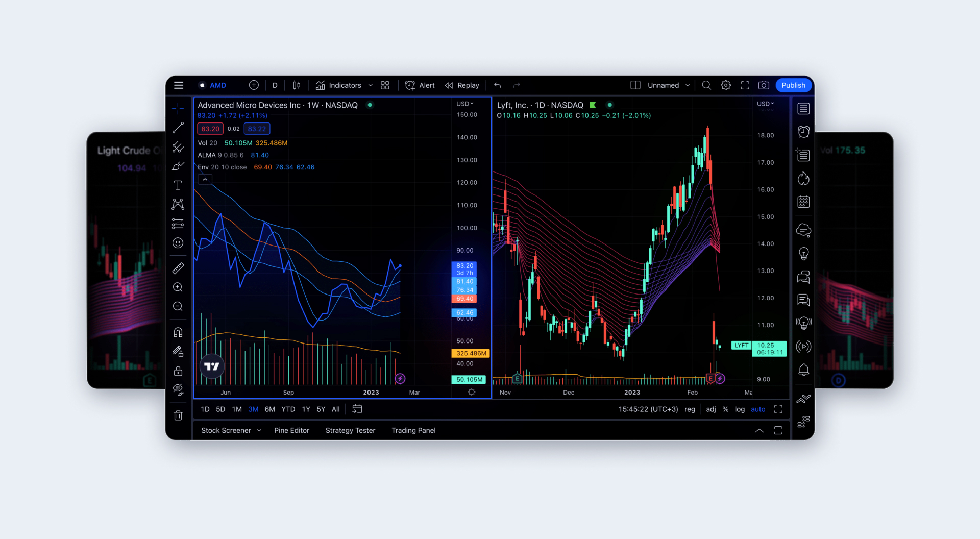This screenshot has height=539, width=980.
Task: Activate the zoom in tool
Action: pyautogui.click(x=178, y=287)
